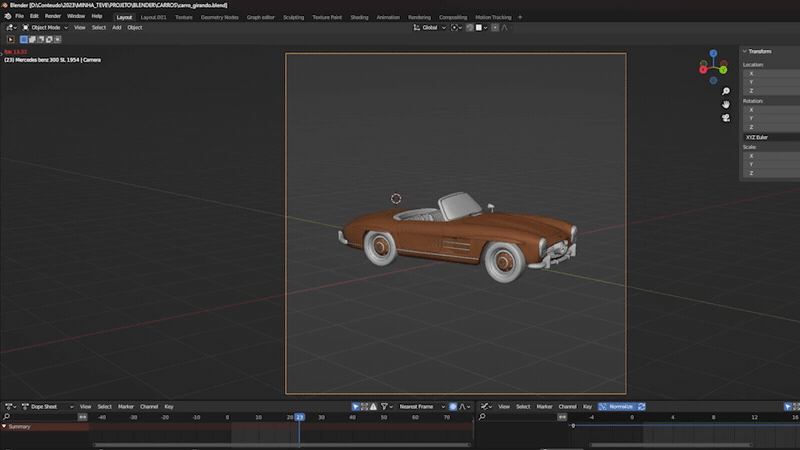This screenshot has height=450, width=800.
Task: Open the Marker menu in Dope Sheet
Action: [x=126, y=407]
